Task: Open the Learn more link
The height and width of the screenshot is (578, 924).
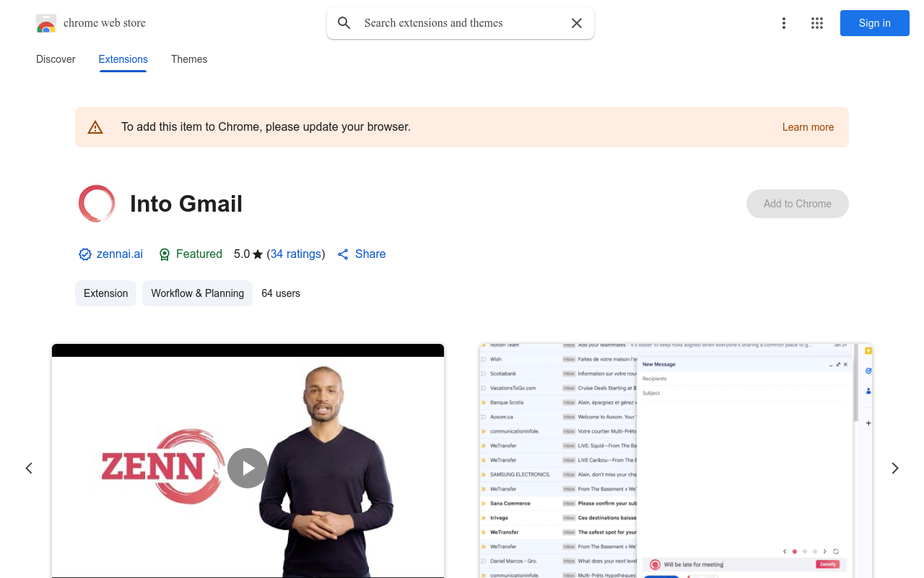Action: [x=808, y=127]
